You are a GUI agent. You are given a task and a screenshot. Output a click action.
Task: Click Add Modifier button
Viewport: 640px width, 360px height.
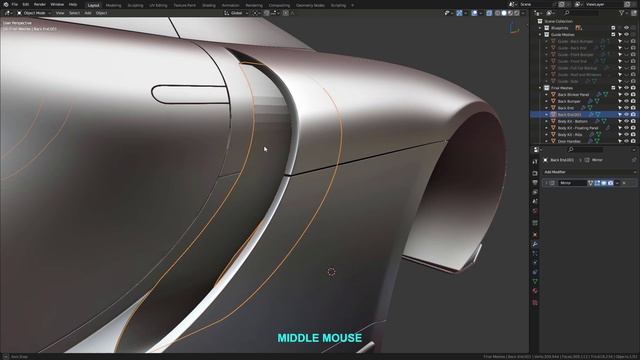pyautogui.click(x=590, y=172)
